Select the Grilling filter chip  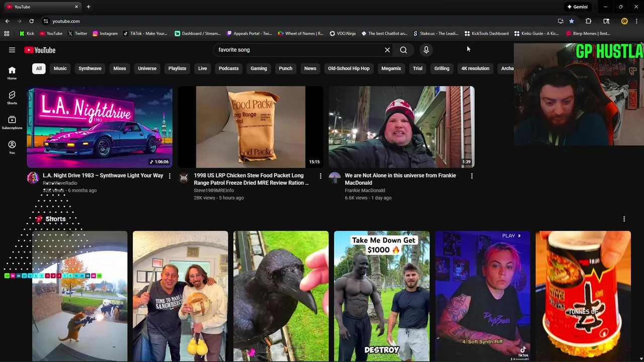(442, 68)
